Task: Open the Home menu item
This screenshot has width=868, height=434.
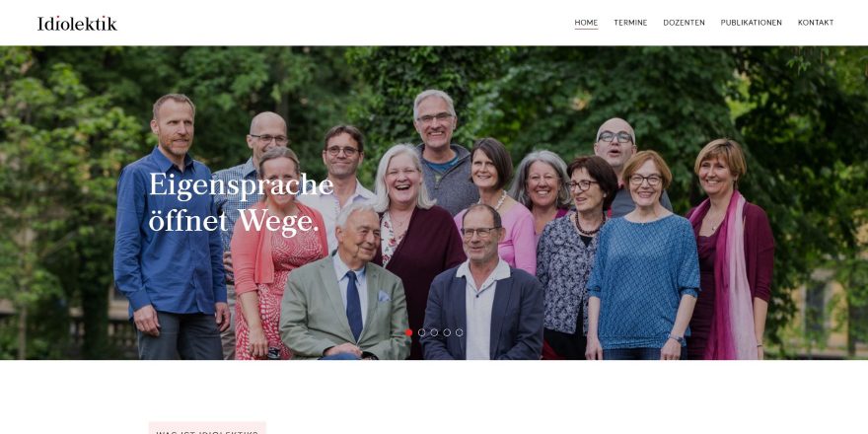Action: [x=586, y=23]
